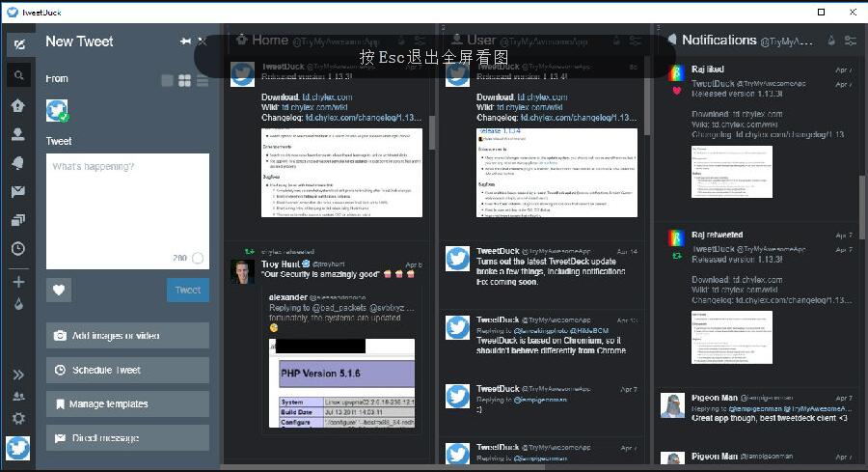Open Raj liked notification's attached image
The height and width of the screenshot is (472, 868).
[x=732, y=172]
